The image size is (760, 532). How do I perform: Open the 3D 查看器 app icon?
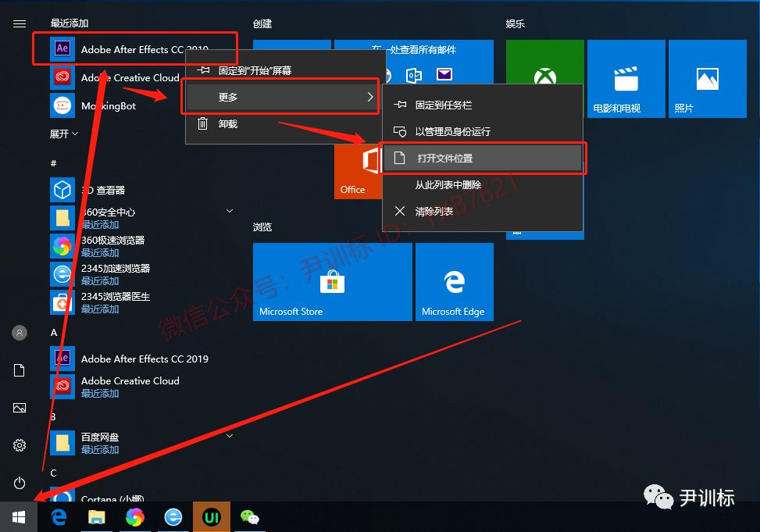[62, 190]
